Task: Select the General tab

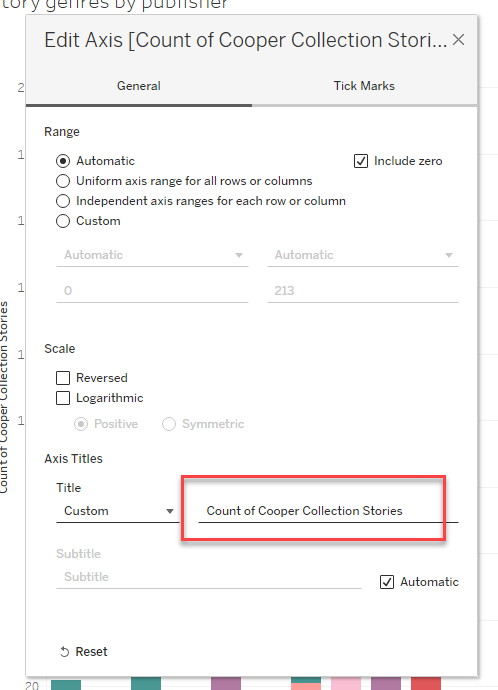Action: [x=139, y=86]
